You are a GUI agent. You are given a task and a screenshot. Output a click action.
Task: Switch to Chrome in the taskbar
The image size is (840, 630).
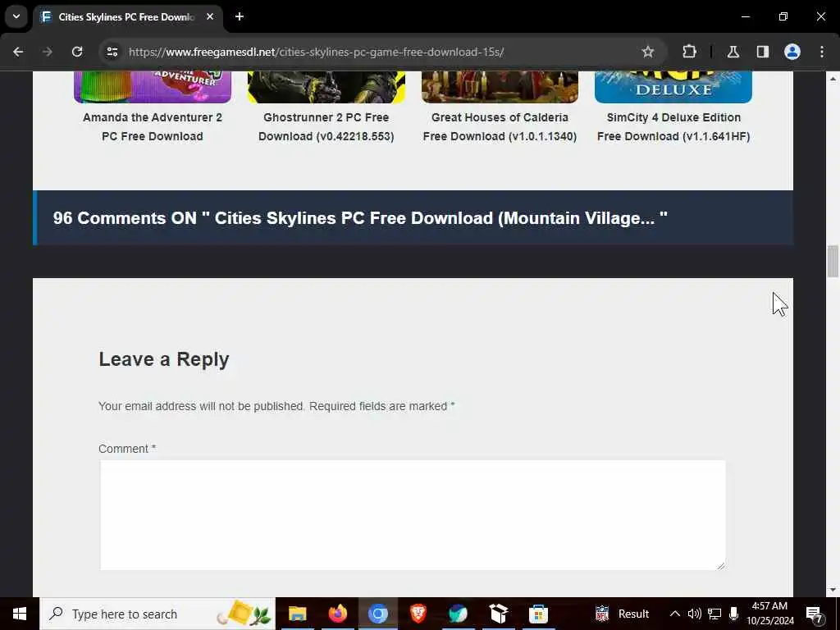click(x=377, y=614)
